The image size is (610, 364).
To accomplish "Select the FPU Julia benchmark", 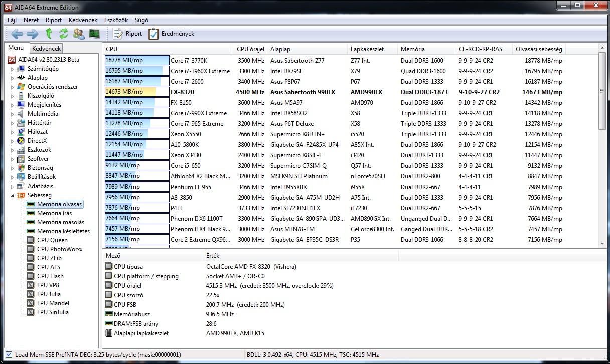I will tap(49, 294).
